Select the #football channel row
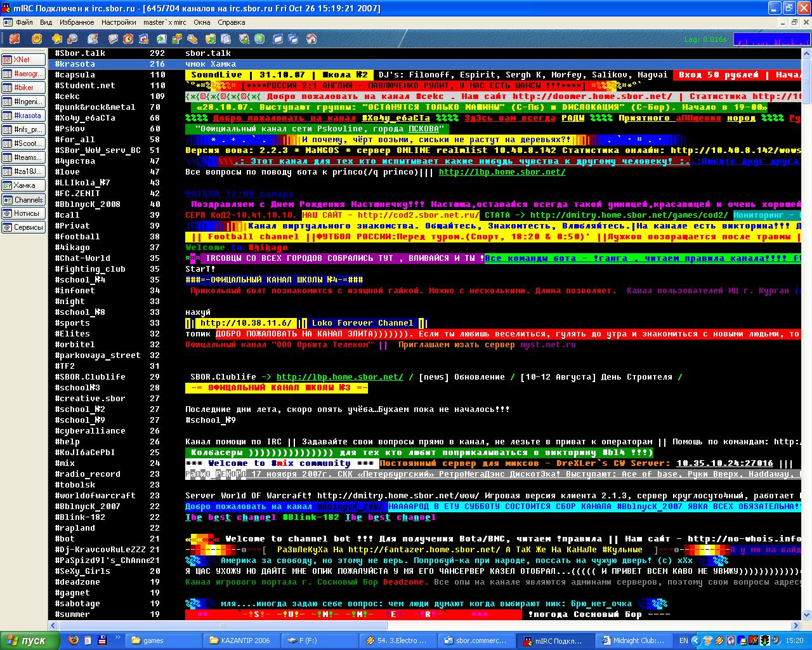Image resolution: width=812 pixels, height=650 pixels. [x=425, y=237]
